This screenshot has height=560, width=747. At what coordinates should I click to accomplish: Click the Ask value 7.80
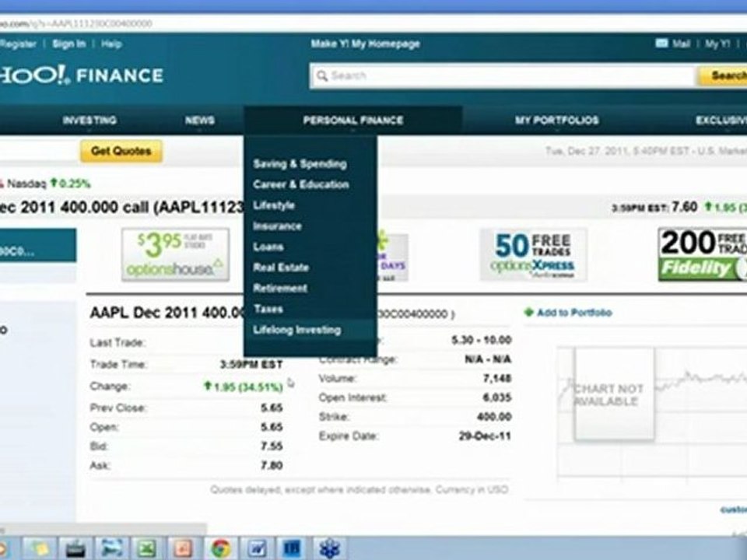[272, 466]
